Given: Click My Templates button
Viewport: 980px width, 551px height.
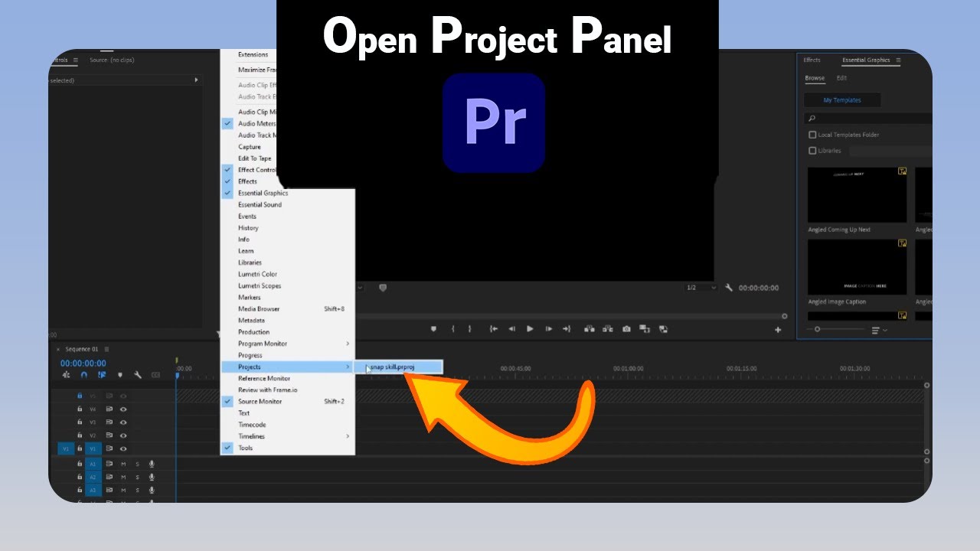Looking at the screenshot, I should coord(842,100).
